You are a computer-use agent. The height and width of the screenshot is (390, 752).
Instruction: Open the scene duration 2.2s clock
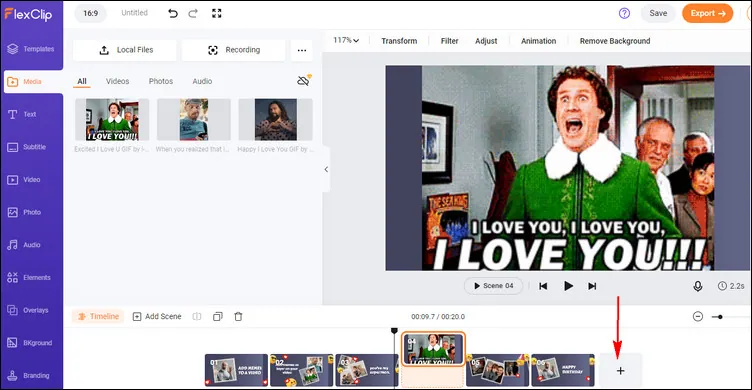tap(731, 286)
